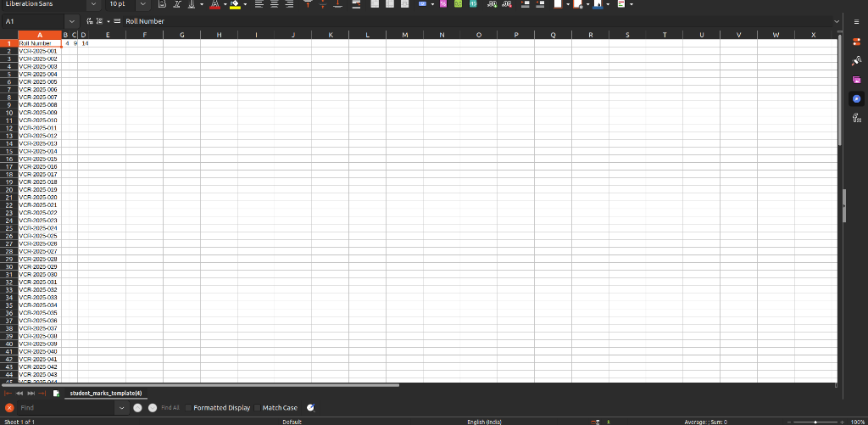Open the font color dropdown arrow

coord(225,4)
